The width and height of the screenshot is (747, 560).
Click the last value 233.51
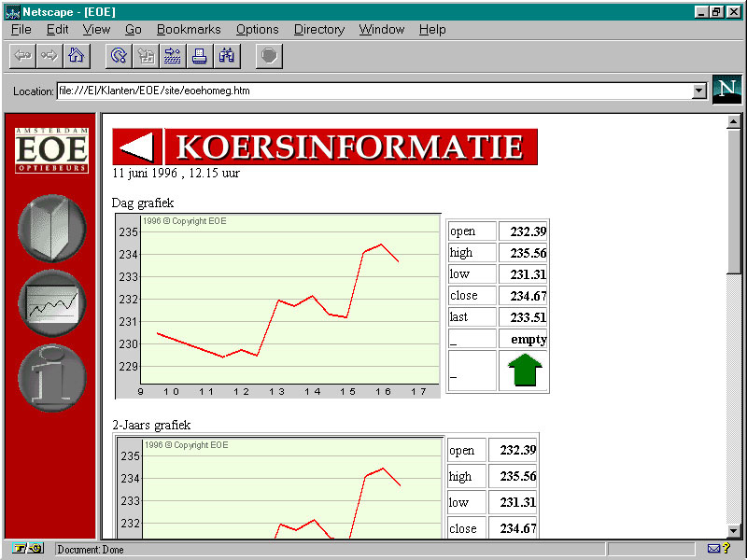point(523,317)
